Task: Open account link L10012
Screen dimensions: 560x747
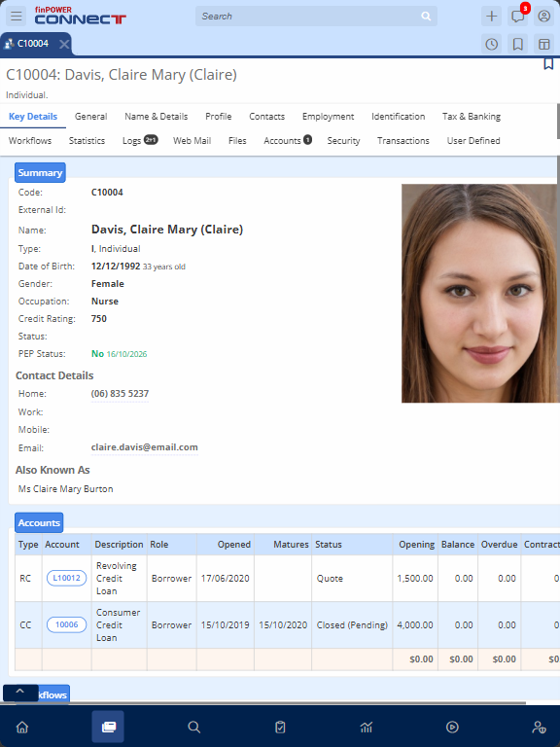Action: pos(67,578)
